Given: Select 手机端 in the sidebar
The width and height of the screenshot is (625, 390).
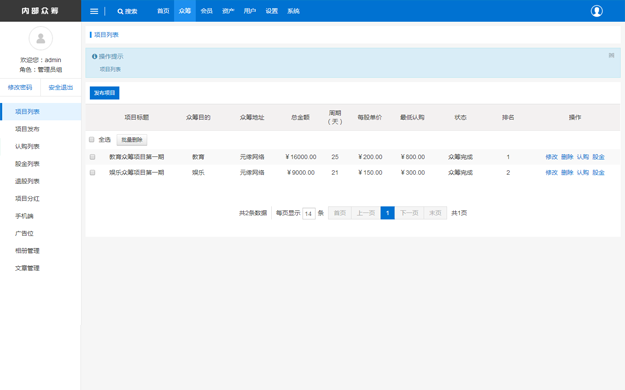Looking at the screenshot, I should pyautogui.click(x=41, y=216).
